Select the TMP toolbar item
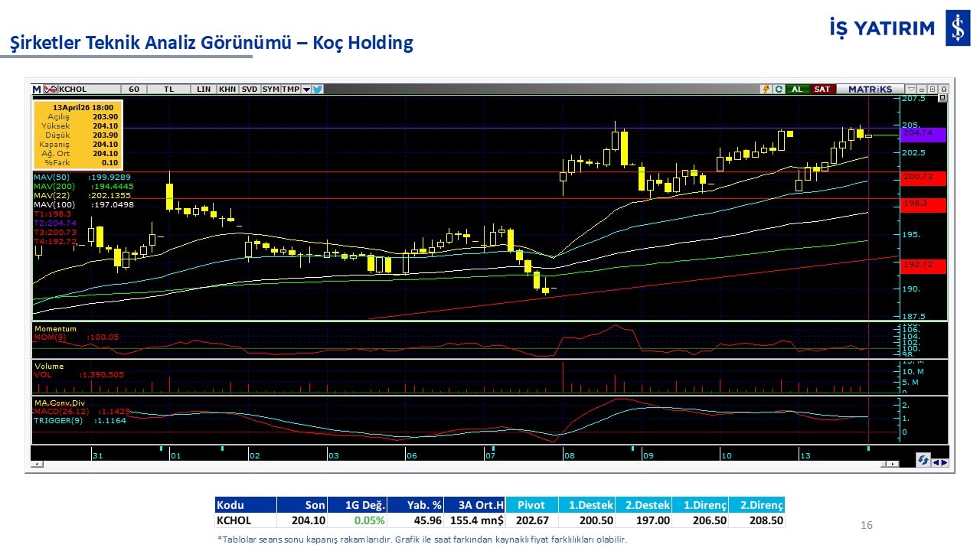980x551 pixels. (x=291, y=89)
